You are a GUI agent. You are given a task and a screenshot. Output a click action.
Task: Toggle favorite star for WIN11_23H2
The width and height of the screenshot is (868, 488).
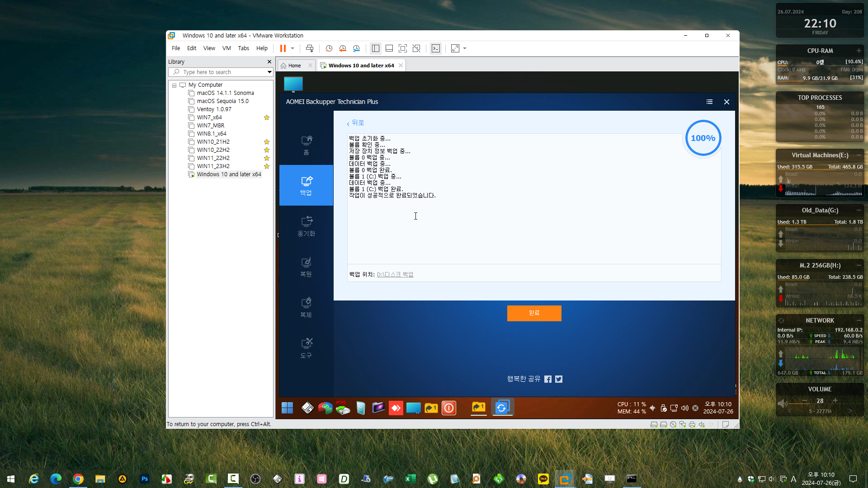267,166
